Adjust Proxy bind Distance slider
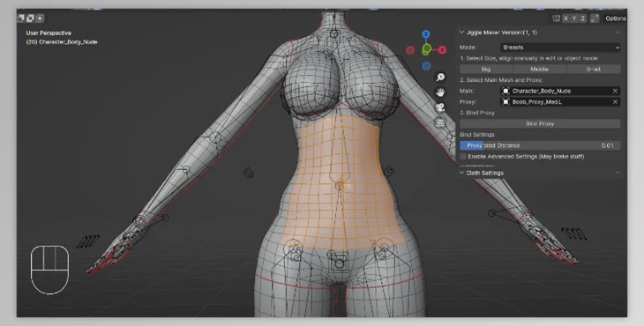The height and width of the screenshot is (326, 644). click(540, 145)
